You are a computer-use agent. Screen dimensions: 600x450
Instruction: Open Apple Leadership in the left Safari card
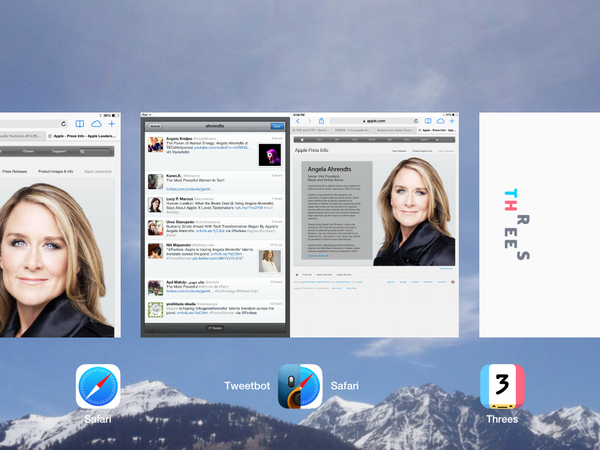point(98,171)
